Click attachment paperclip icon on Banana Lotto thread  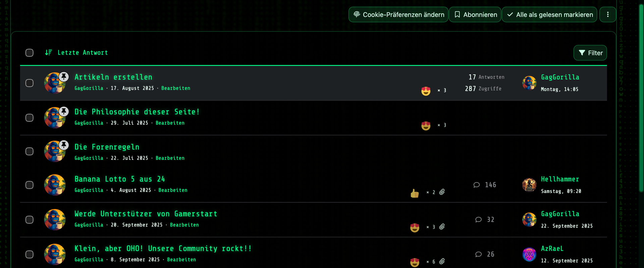(x=442, y=192)
